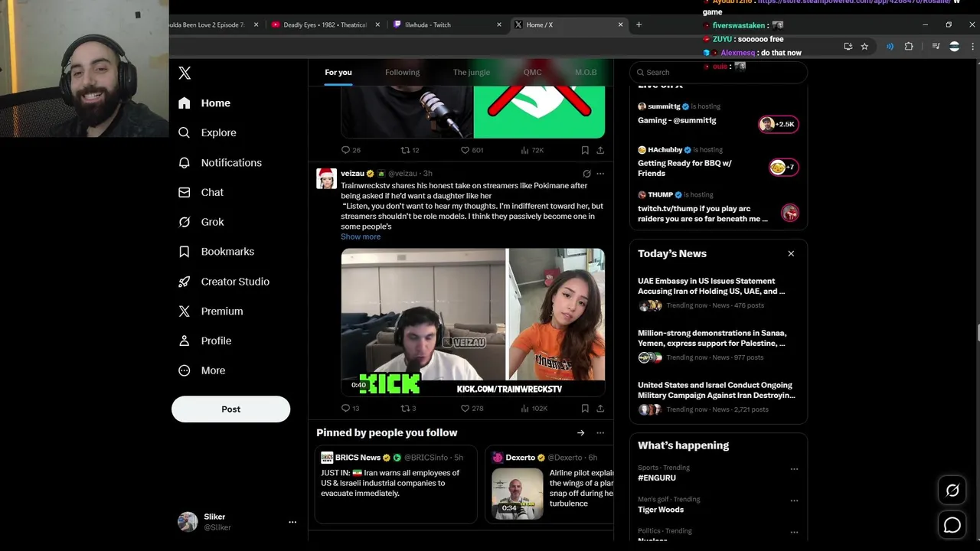This screenshot has height=551, width=980.
Task: Click the Search input field
Action: 718,72
